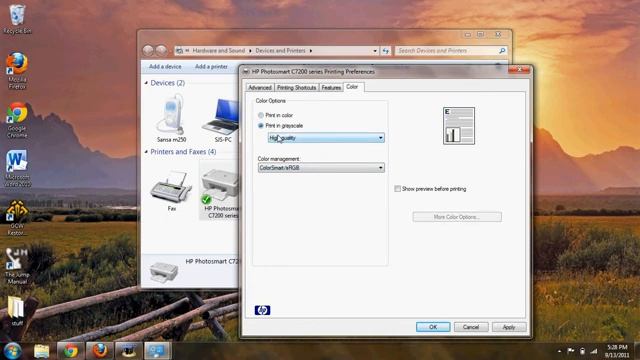Click the Action Center flag tray icon
This screenshot has height=360, width=640.
click(x=571, y=351)
